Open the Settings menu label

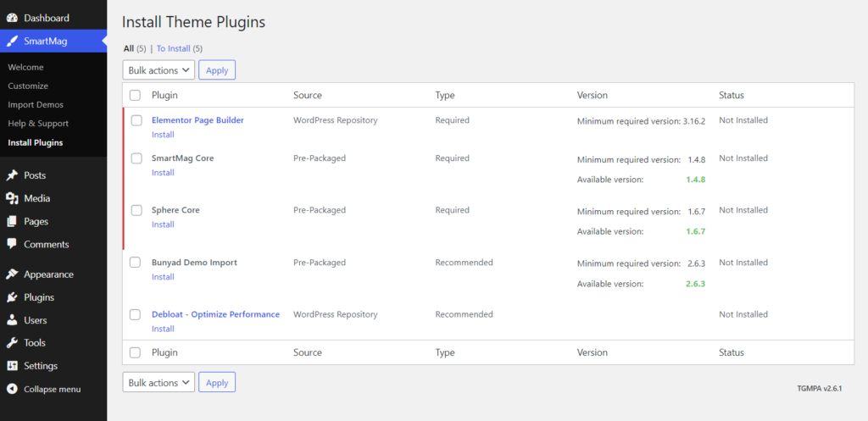[41, 366]
